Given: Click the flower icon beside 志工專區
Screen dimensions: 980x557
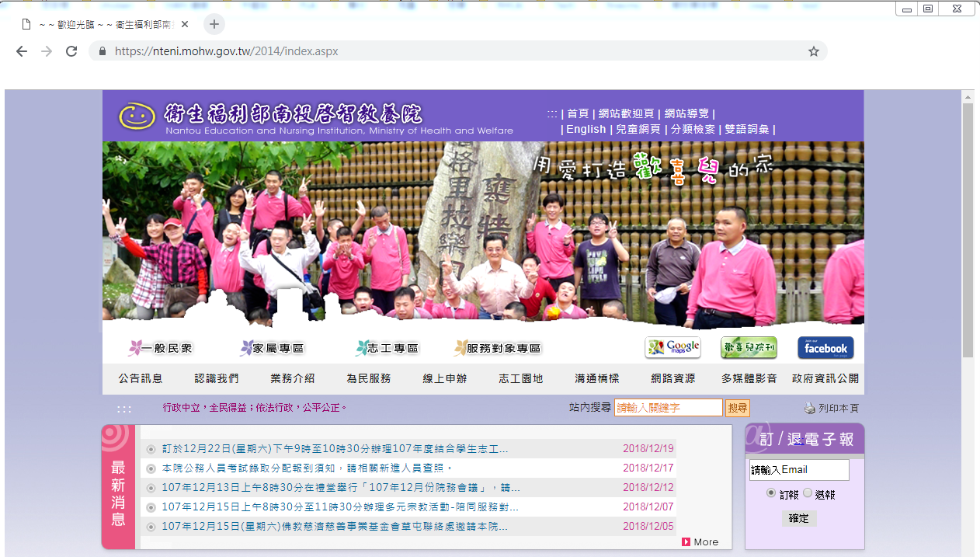Looking at the screenshot, I should pyautogui.click(x=362, y=348).
